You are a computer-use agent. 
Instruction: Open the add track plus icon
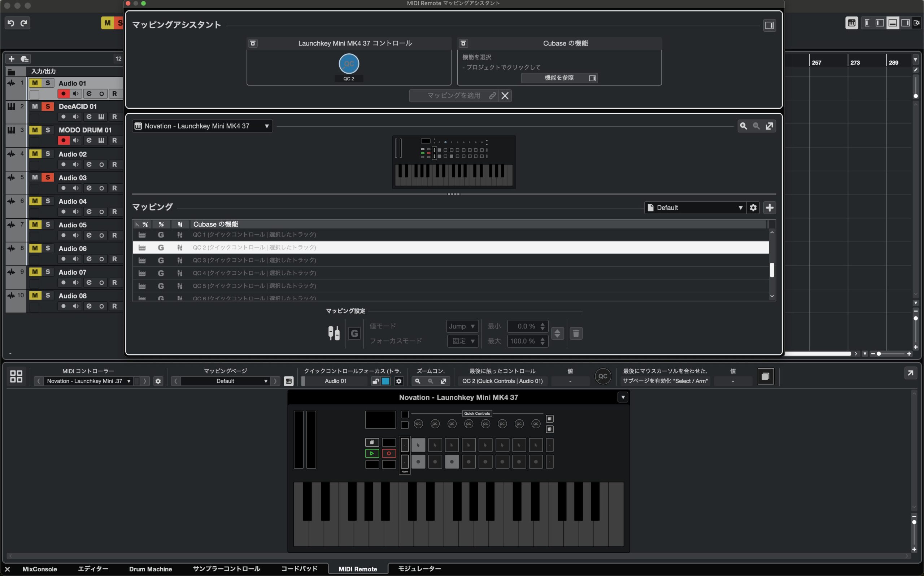(x=12, y=59)
